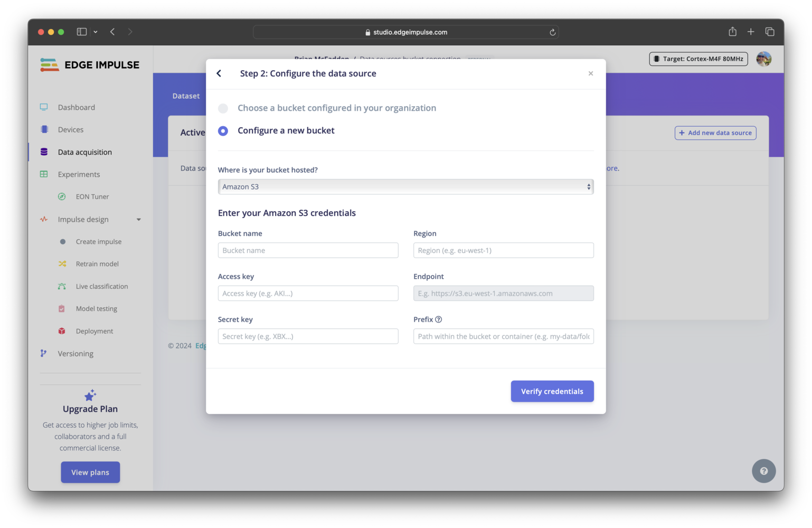Open the bucket host dropdown Amazon S3
The image size is (812, 528).
[x=405, y=187]
